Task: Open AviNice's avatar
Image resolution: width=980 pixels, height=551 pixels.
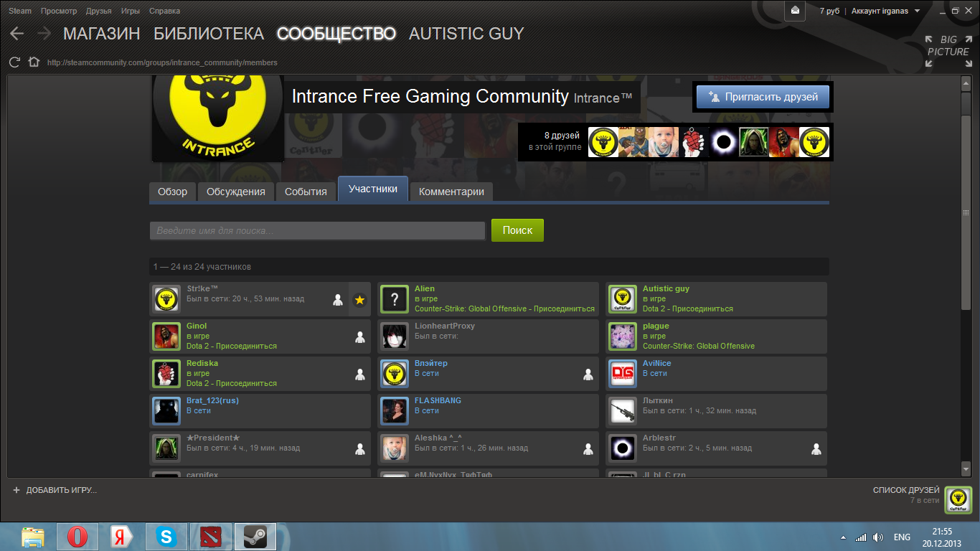Action: tap(623, 374)
